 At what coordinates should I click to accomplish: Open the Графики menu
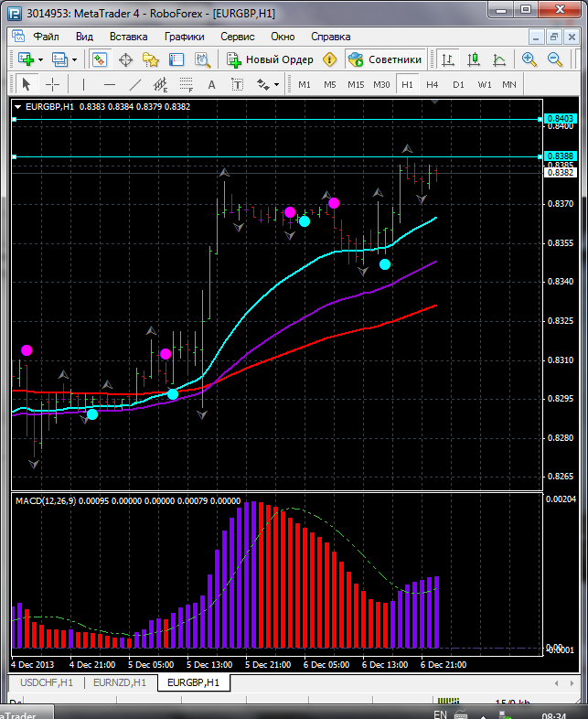[184, 37]
